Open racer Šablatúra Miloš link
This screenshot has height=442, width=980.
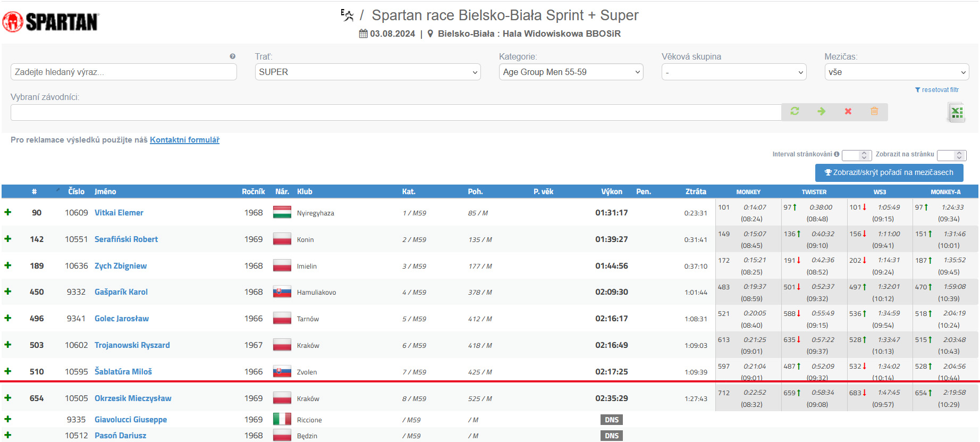(123, 371)
